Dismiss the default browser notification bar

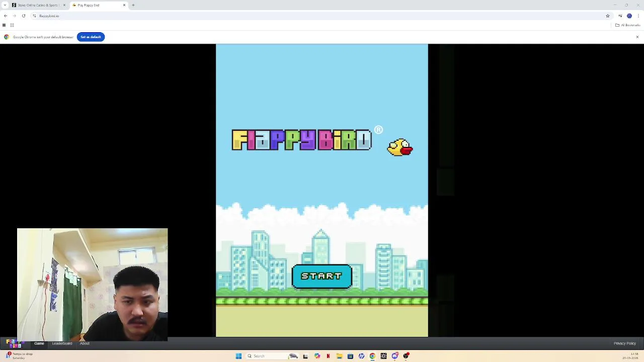coord(637,37)
